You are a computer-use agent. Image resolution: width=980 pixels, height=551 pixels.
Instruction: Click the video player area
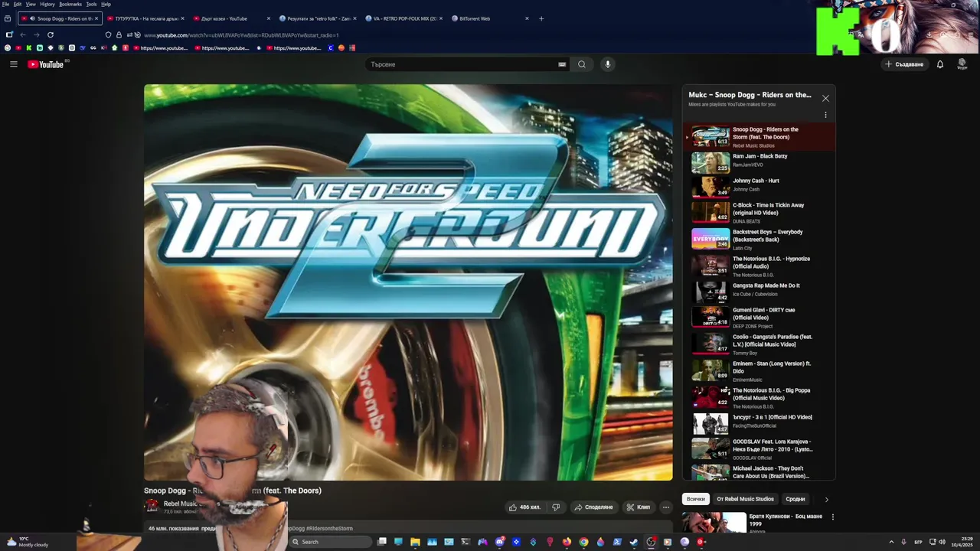pos(408,282)
